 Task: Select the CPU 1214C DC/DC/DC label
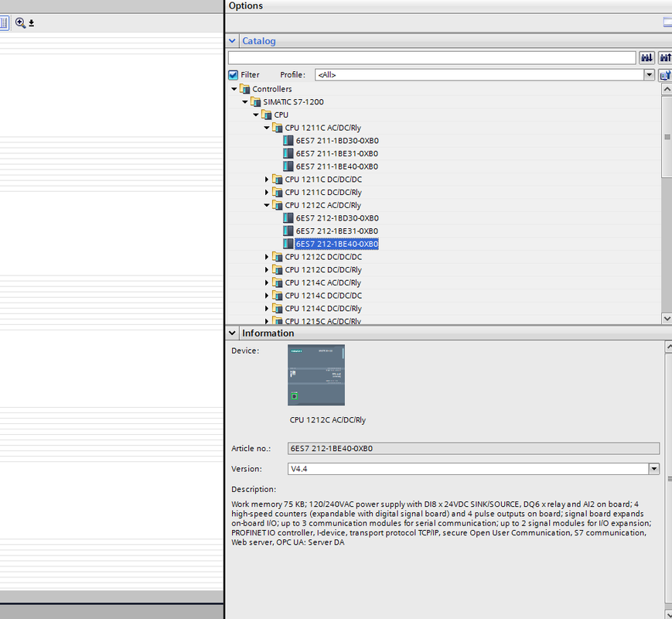[323, 296]
